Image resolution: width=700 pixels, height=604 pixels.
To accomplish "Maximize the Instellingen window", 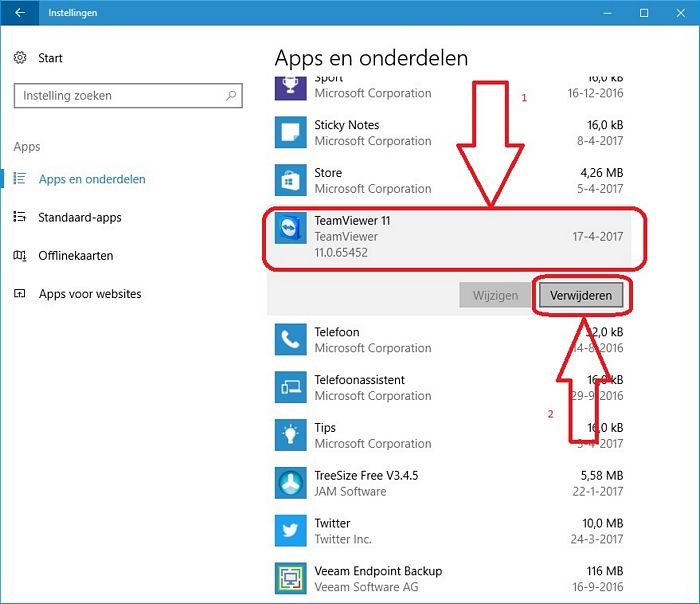I will point(644,13).
